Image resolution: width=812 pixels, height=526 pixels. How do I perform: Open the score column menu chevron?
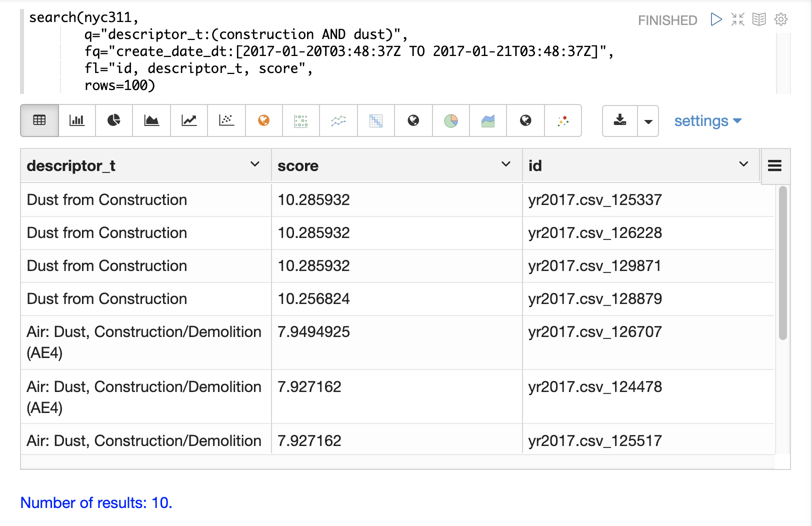[506, 164]
